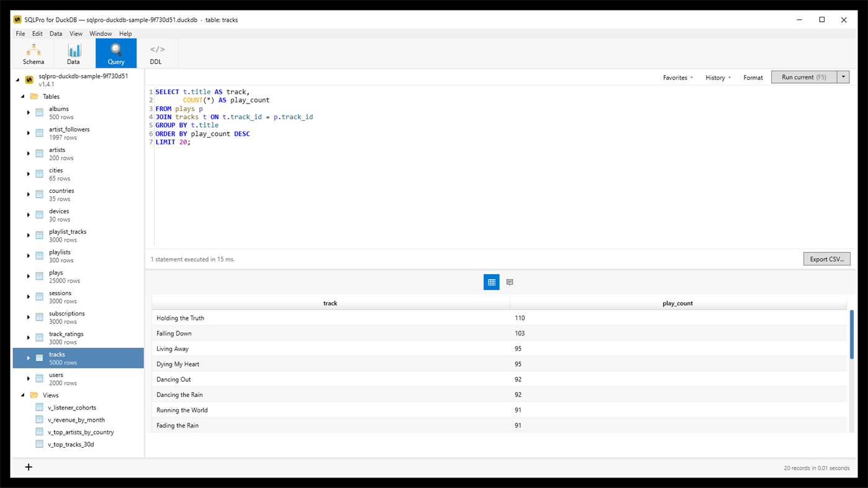868x488 pixels.
Task: Click the v_top_tracks_30d view icon
Action: point(40,444)
